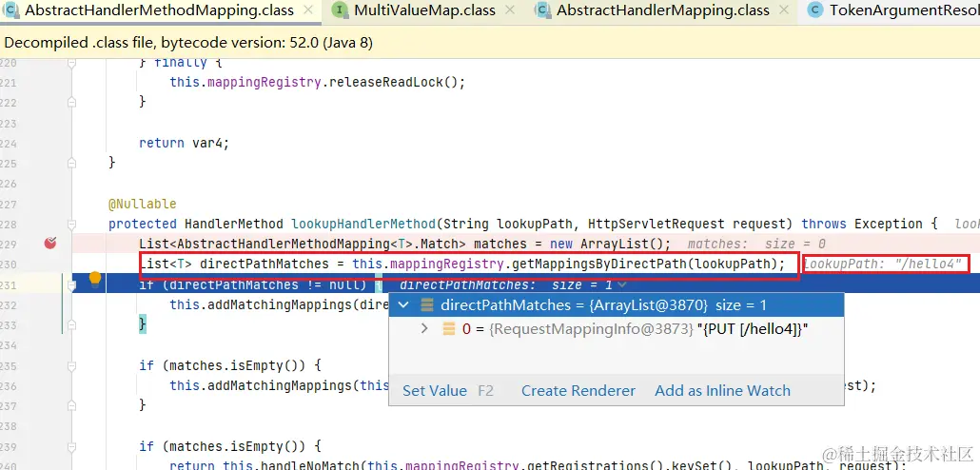
Task: Switch to AbstractHandlerMethodMapping.class tab
Action: click(x=160, y=10)
